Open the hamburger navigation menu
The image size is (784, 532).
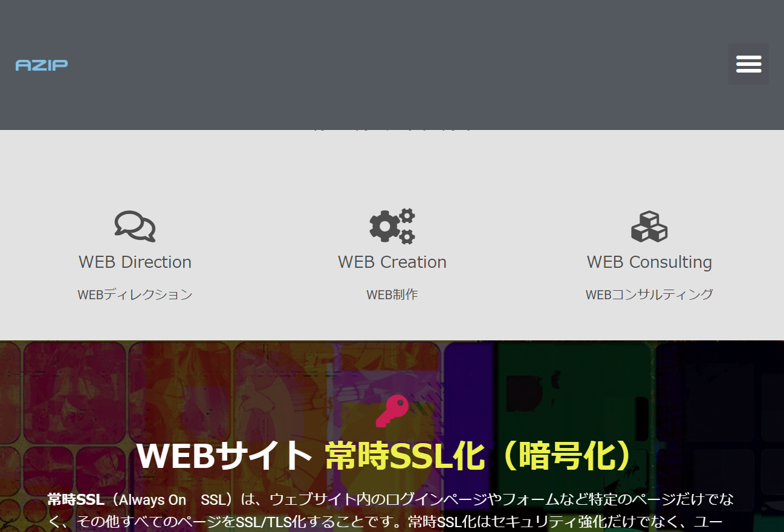748,64
